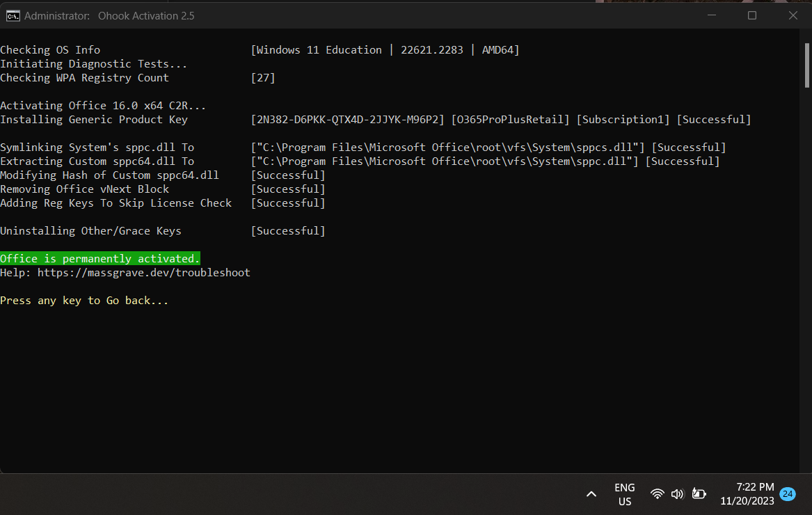Click the [O365ProPlusRetail] text
This screenshot has width=812, height=515.
[x=510, y=120]
